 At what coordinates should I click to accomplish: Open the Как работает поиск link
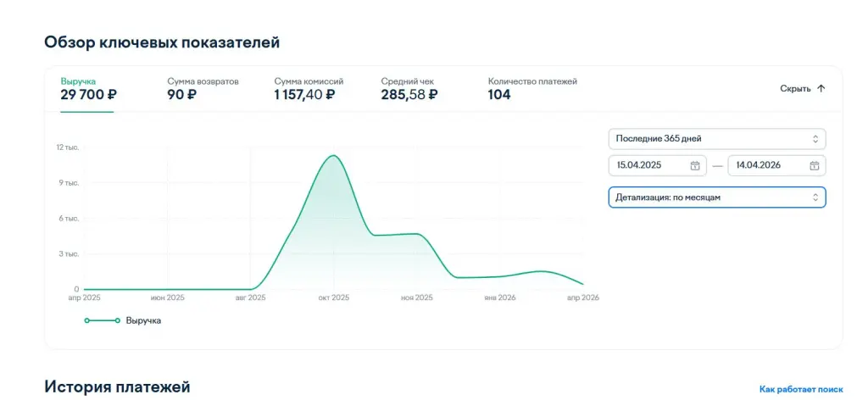801,389
